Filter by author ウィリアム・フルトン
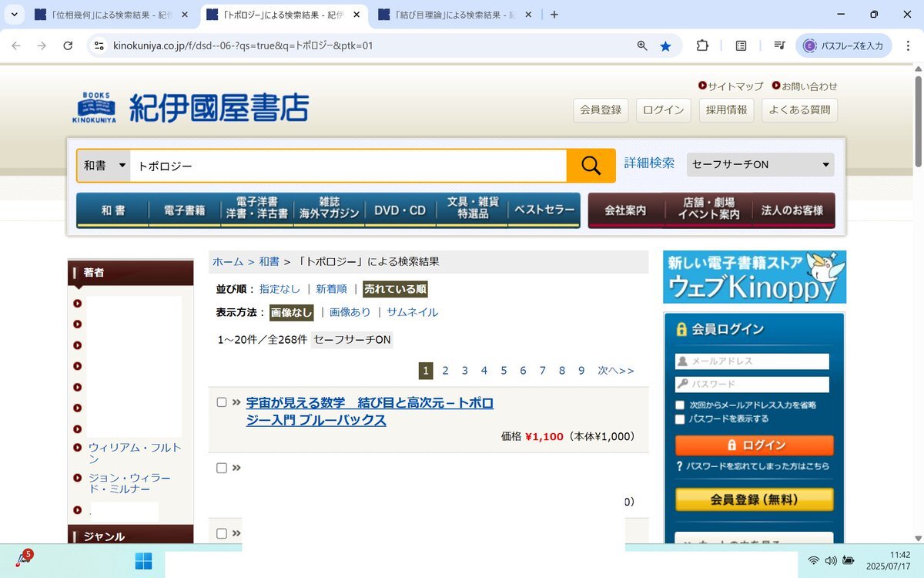 tap(136, 453)
